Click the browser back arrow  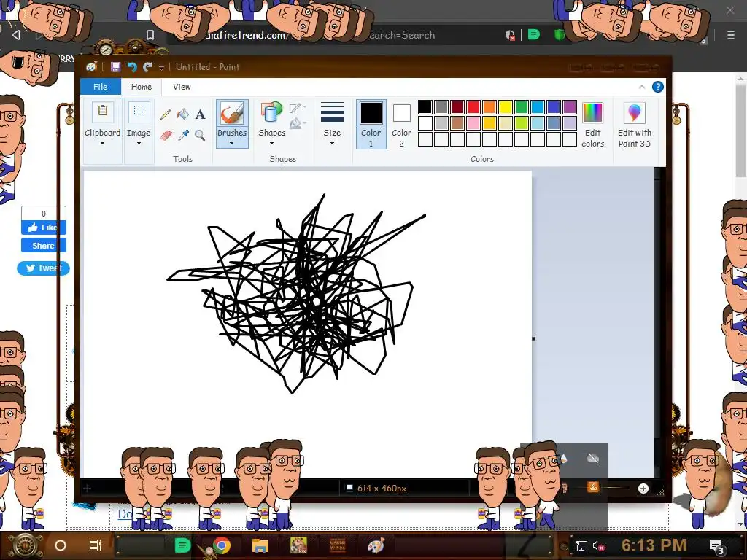click(16, 35)
